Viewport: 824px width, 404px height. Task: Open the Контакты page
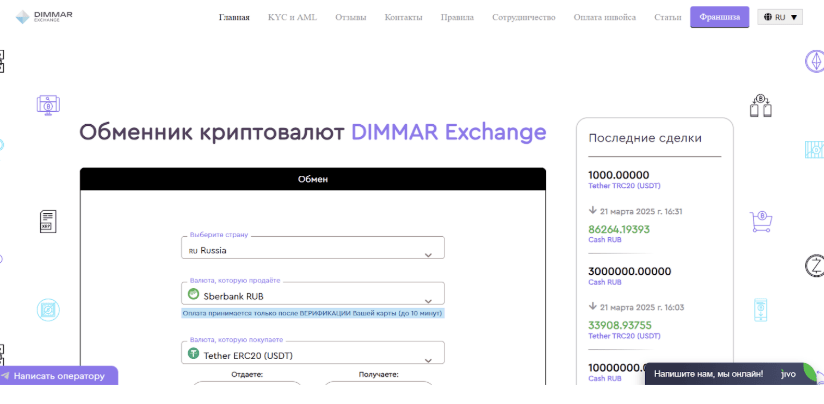coord(403,17)
